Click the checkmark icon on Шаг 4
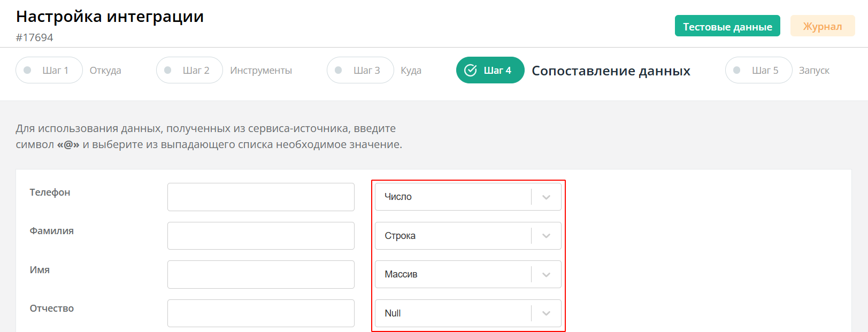 click(x=470, y=70)
